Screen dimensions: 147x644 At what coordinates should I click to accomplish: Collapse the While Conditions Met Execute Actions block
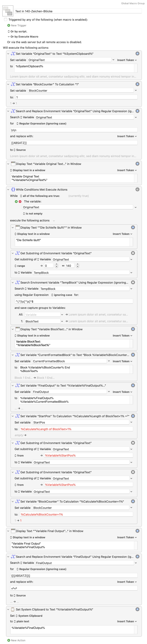click(x=8, y=189)
